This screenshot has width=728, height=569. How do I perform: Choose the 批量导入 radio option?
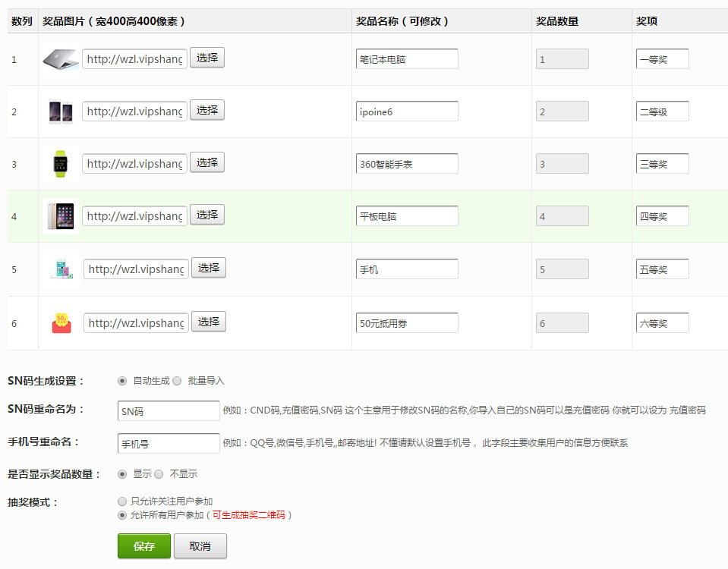177,381
